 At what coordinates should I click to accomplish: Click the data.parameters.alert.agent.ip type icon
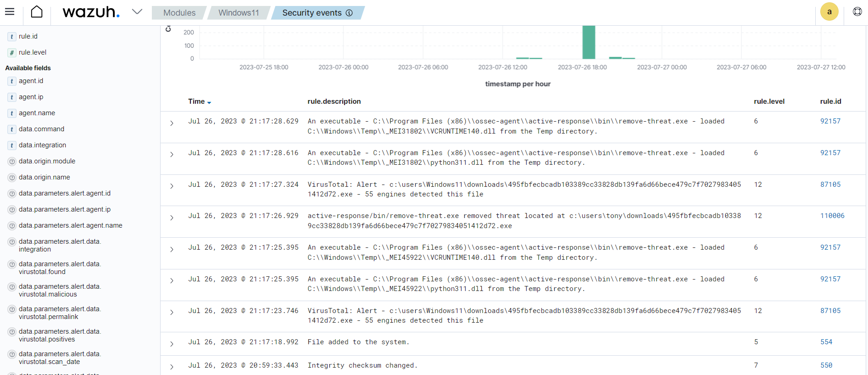tap(12, 210)
